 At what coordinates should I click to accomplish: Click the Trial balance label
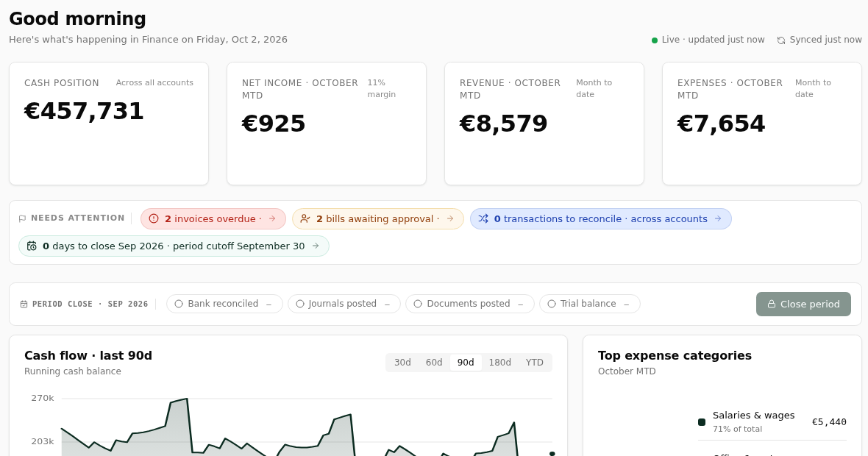[588, 304]
